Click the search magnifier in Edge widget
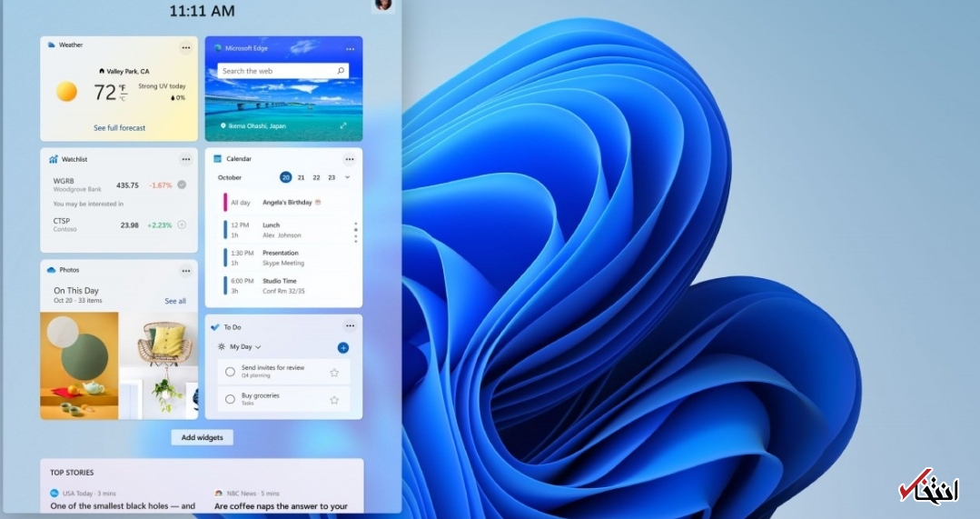The image size is (980, 519). click(341, 71)
